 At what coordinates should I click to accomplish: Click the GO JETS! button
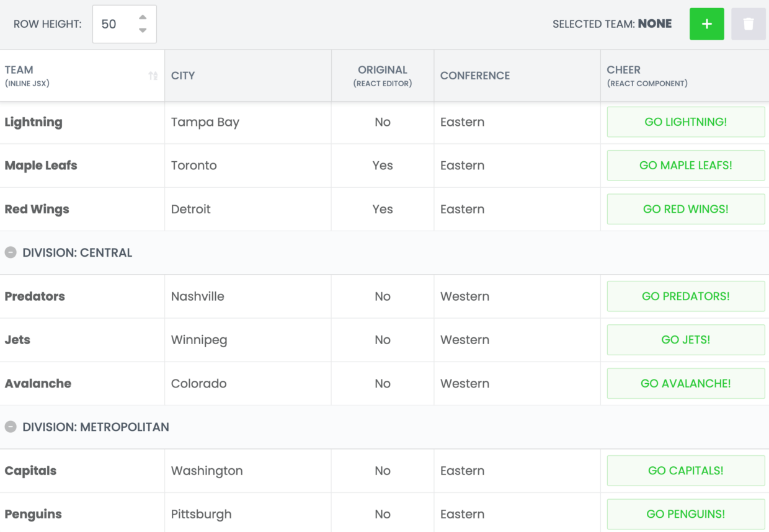[686, 340]
